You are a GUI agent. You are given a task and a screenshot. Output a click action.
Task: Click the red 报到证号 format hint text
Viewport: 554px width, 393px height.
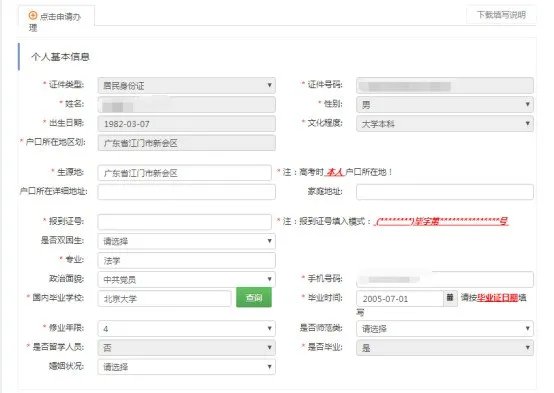tap(441, 222)
